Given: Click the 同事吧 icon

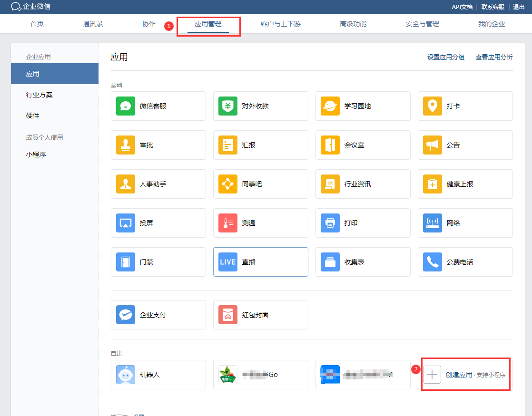Looking at the screenshot, I should [x=228, y=184].
